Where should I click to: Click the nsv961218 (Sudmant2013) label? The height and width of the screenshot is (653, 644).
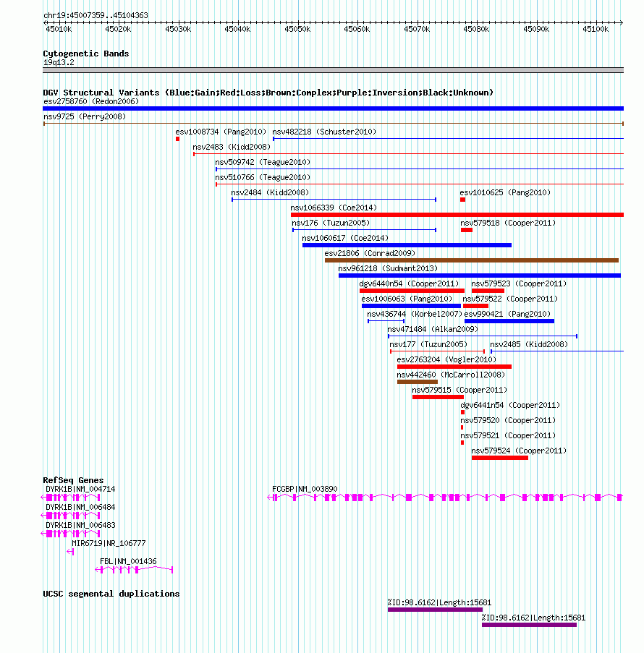388,268
